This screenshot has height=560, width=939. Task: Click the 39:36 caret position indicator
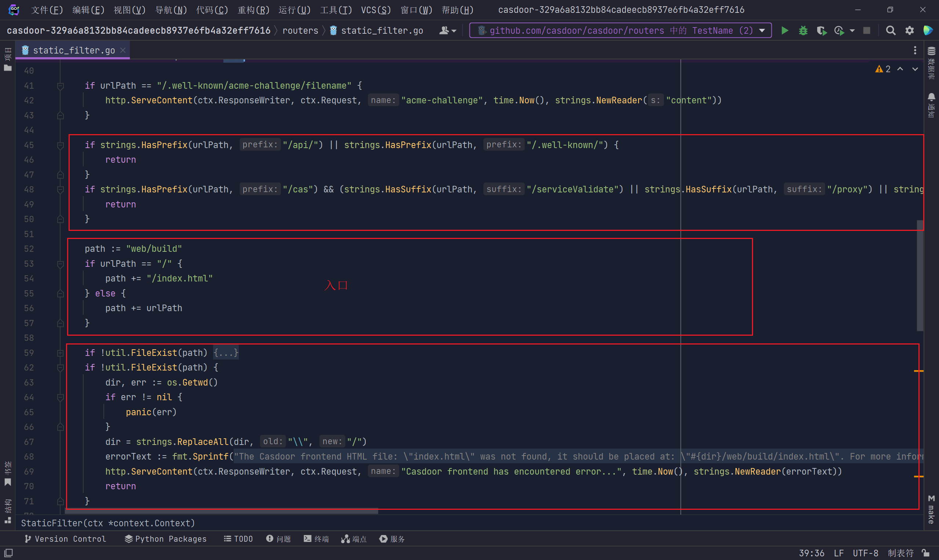pyautogui.click(x=811, y=553)
